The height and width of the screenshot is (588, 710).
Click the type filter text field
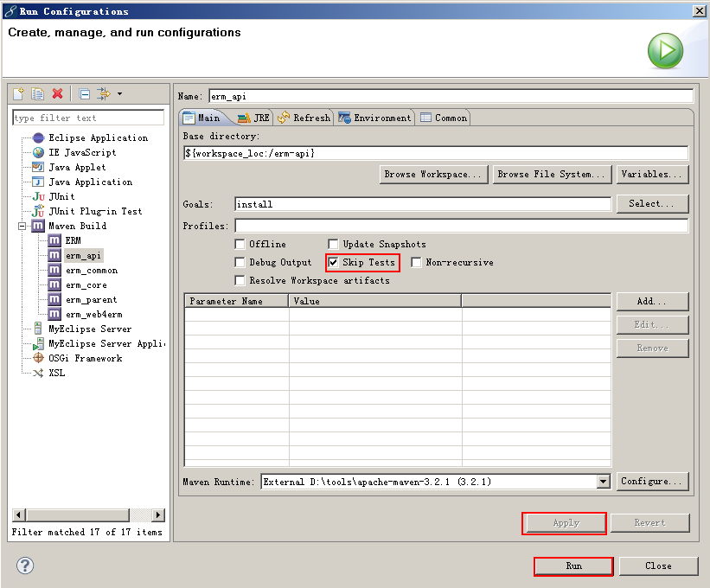(88, 118)
